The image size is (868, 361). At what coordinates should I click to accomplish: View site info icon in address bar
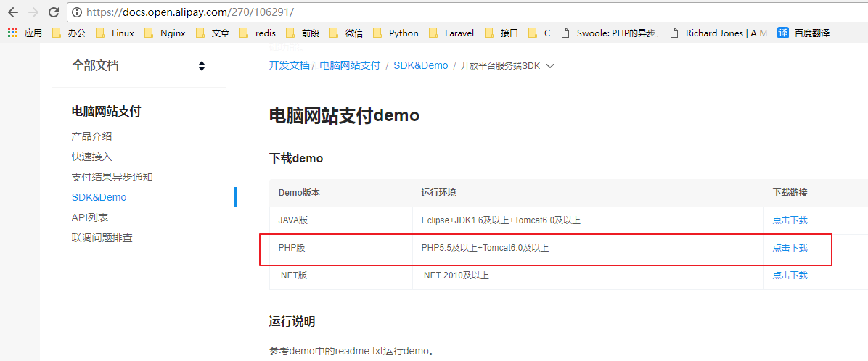[x=77, y=12]
